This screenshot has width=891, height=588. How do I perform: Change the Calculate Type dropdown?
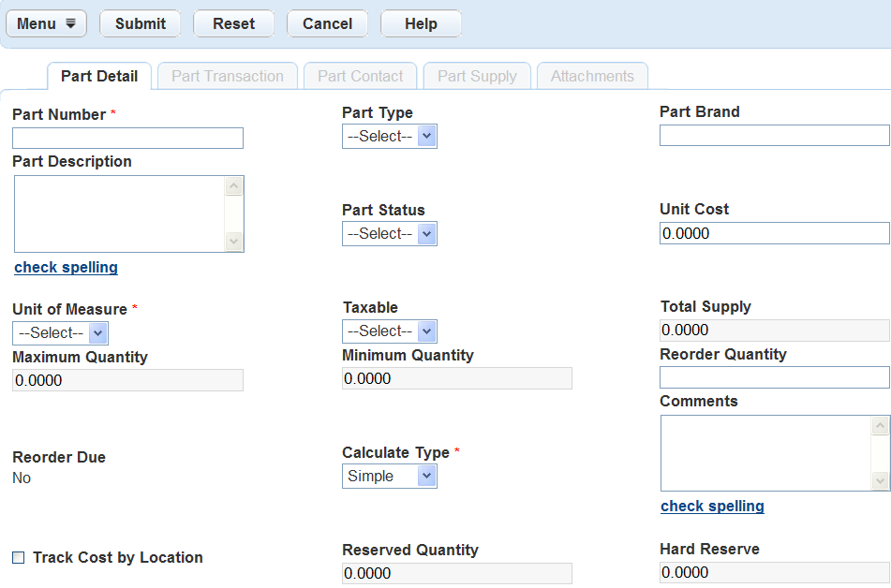pos(389,477)
